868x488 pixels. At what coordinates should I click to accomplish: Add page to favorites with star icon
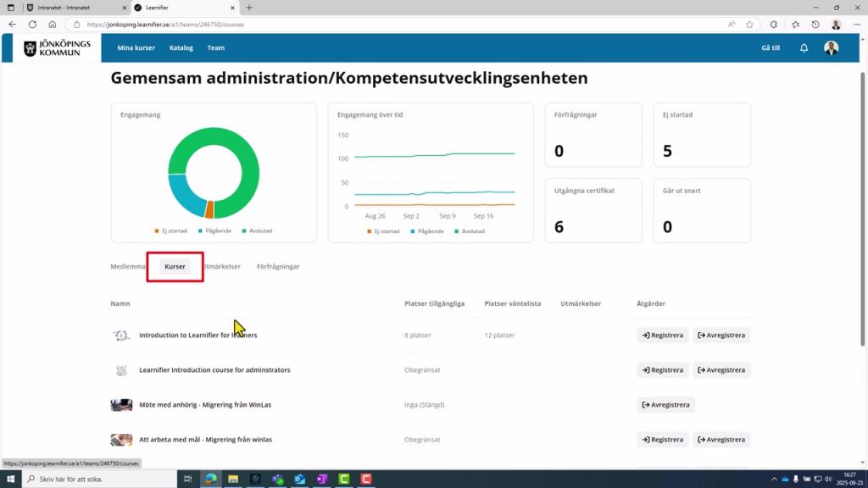point(749,25)
